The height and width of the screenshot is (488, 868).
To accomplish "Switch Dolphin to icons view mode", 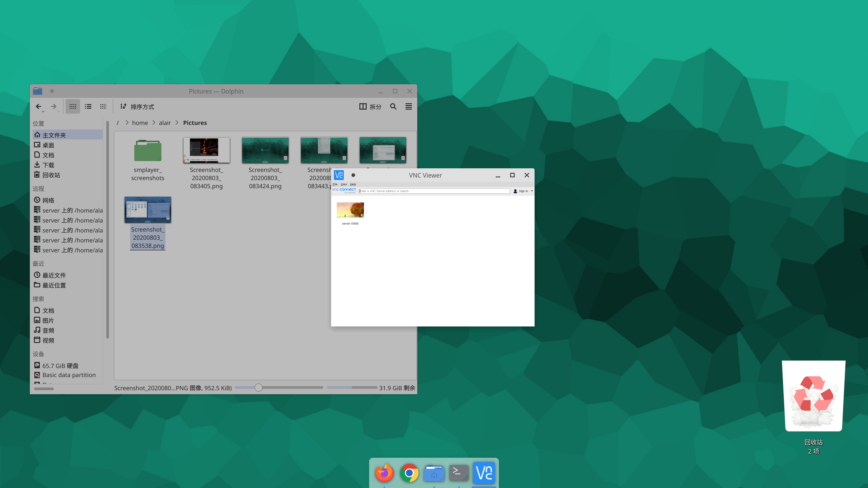I will coord(72,106).
